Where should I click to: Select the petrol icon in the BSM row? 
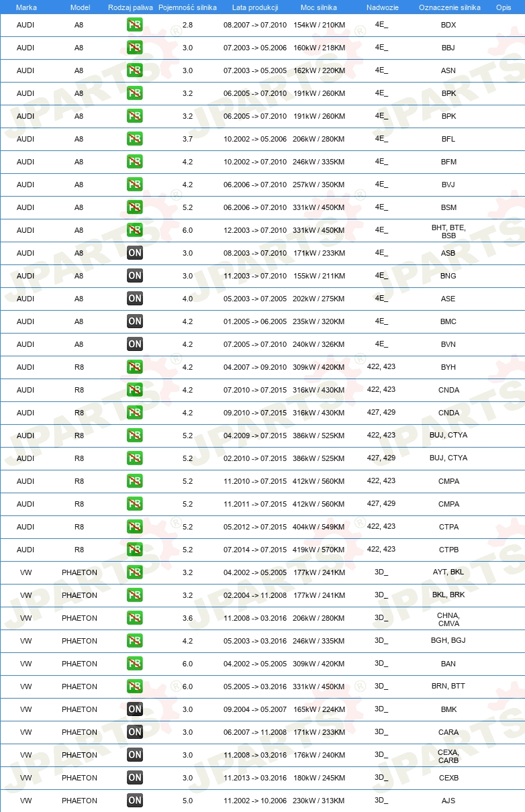point(135,207)
